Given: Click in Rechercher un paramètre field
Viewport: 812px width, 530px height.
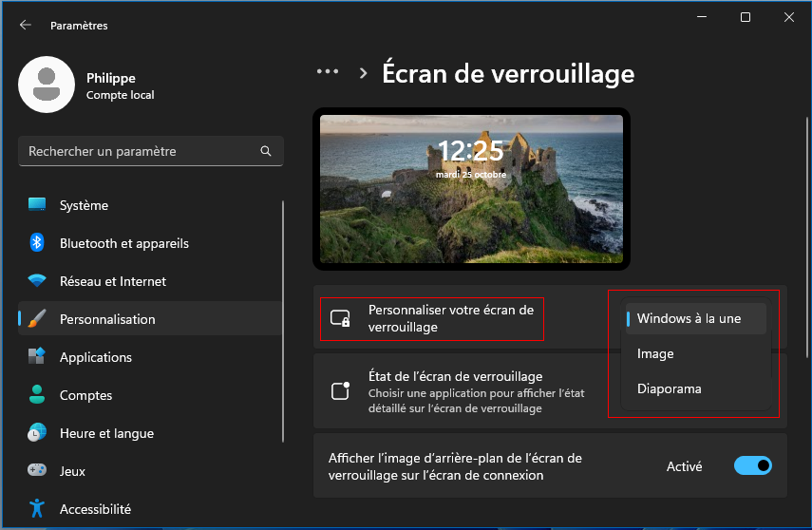Looking at the screenshot, I should [x=151, y=151].
